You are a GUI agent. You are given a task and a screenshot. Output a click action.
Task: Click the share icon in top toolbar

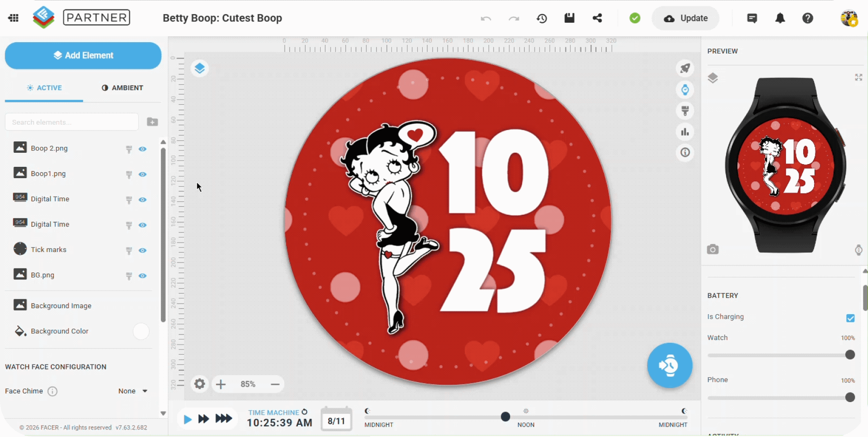(x=597, y=18)
